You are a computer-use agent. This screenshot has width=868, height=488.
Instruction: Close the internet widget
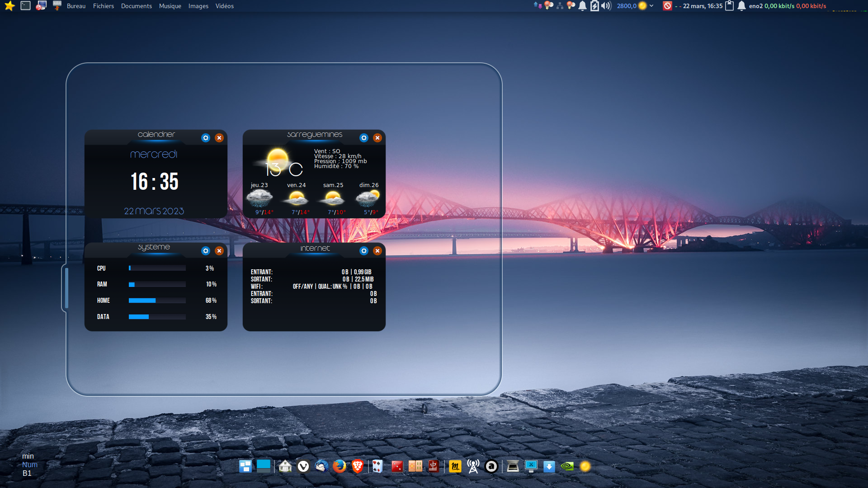pos(377,251)
